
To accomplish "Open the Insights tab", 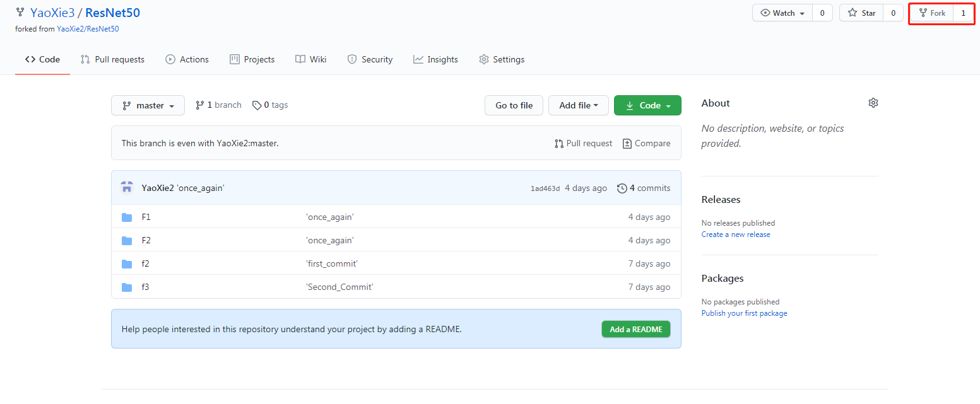I will (435, 59).
